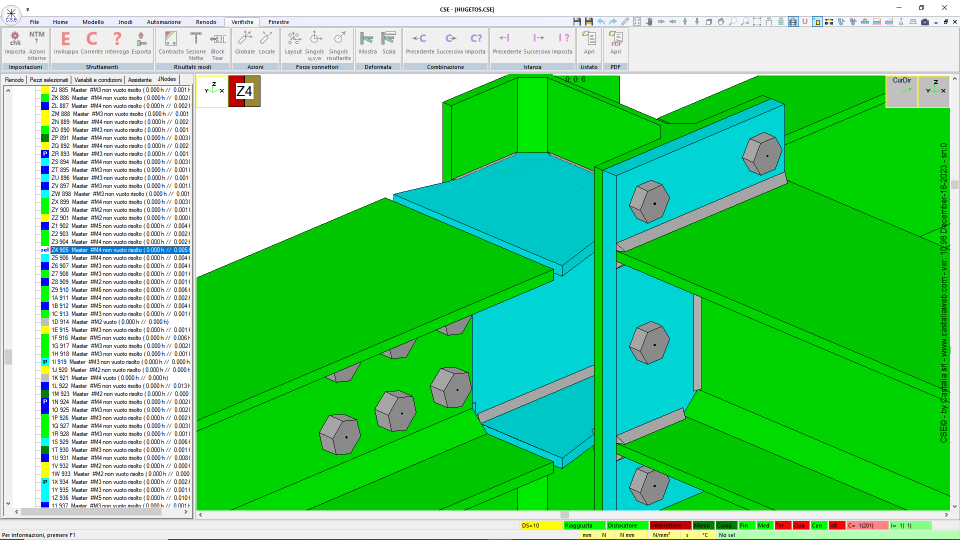The width and height of the screenshot is (960, 540).
Task: Set instance with Imposta I?
Action: [562, 43]
